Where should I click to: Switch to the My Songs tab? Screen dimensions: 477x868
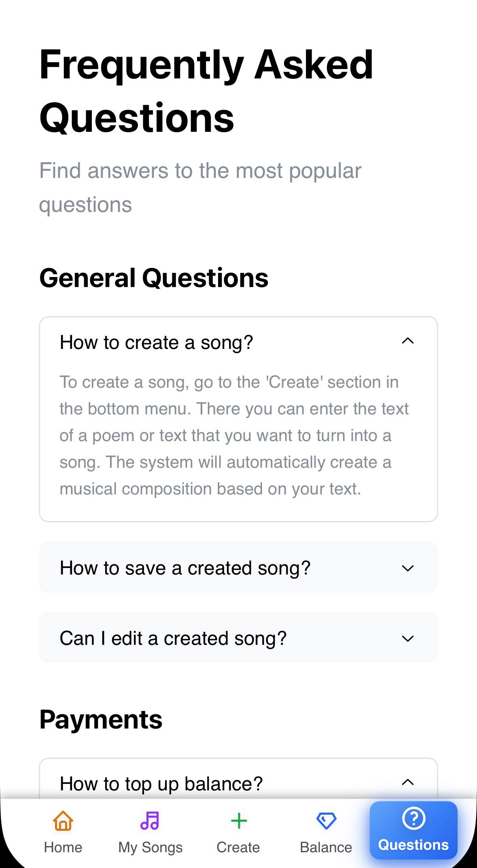point(150,833)
